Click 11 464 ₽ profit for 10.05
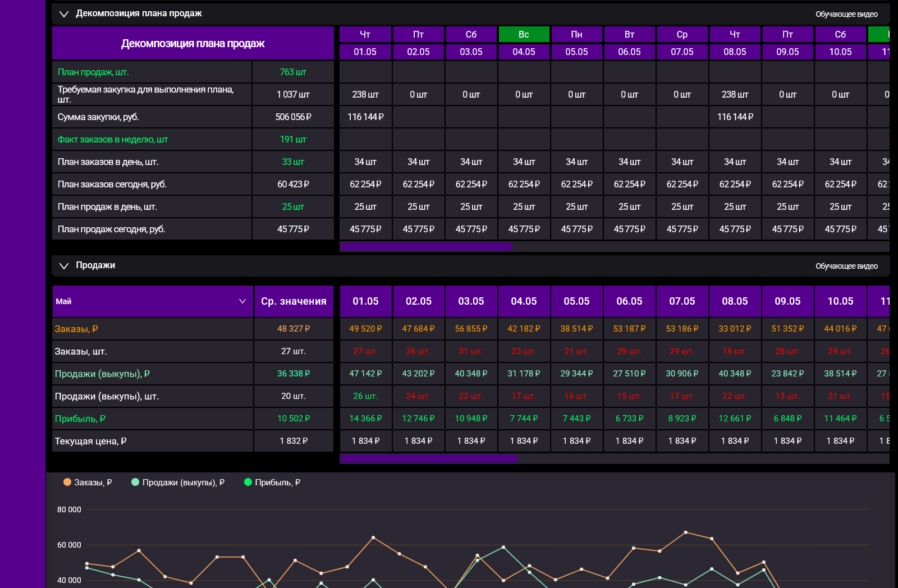The width and height of the screenshot is (898, 588). [840, 419]
